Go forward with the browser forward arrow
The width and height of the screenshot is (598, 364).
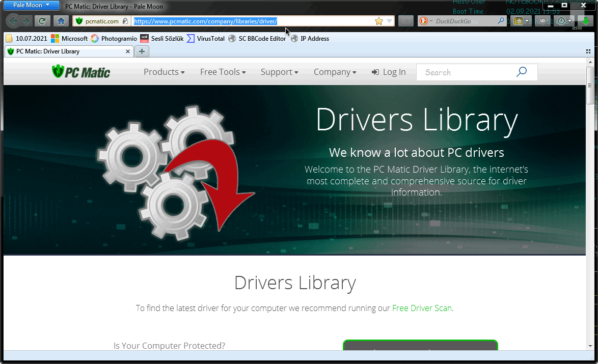coord(26,21)
